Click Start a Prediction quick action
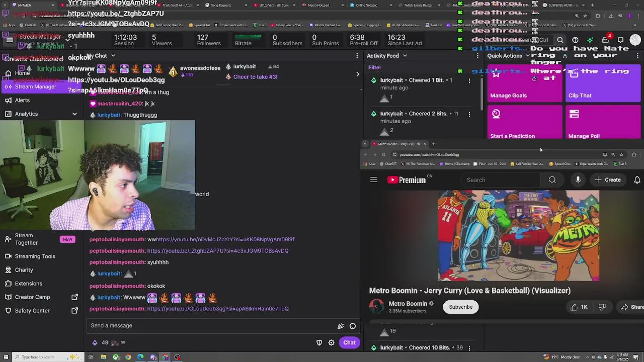 pyautogui.click(x=525, y=122)
